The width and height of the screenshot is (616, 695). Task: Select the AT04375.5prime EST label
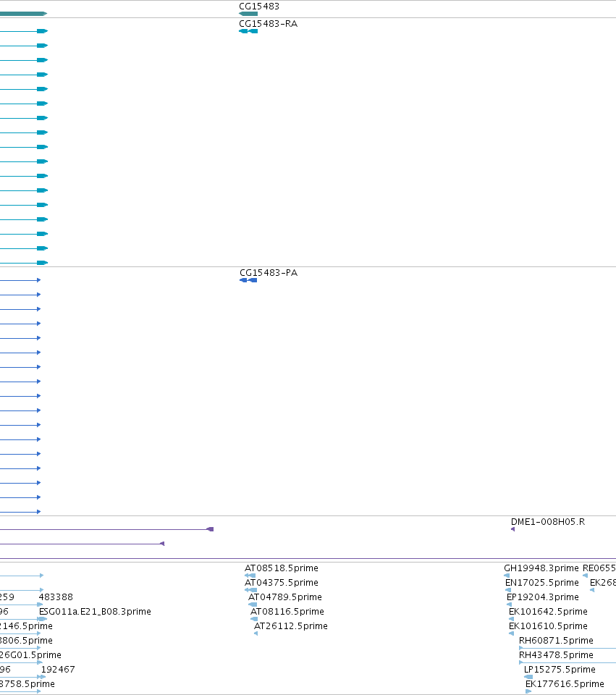coord(282,582)
